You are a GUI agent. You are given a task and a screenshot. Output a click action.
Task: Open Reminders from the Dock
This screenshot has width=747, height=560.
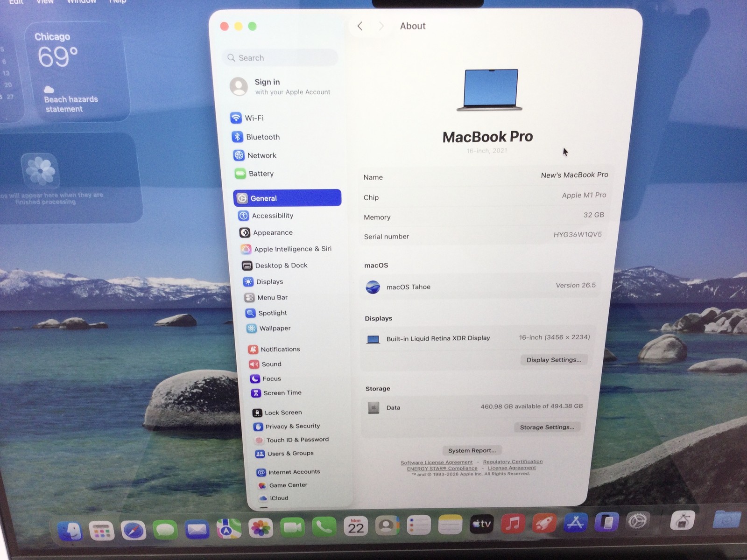point(418,526)
